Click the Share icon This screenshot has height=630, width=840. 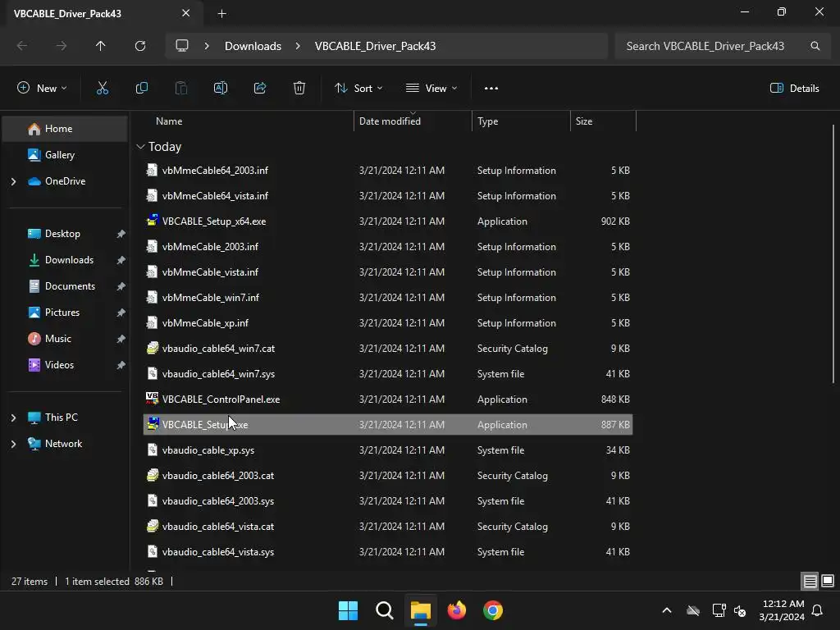coord(260,89)
